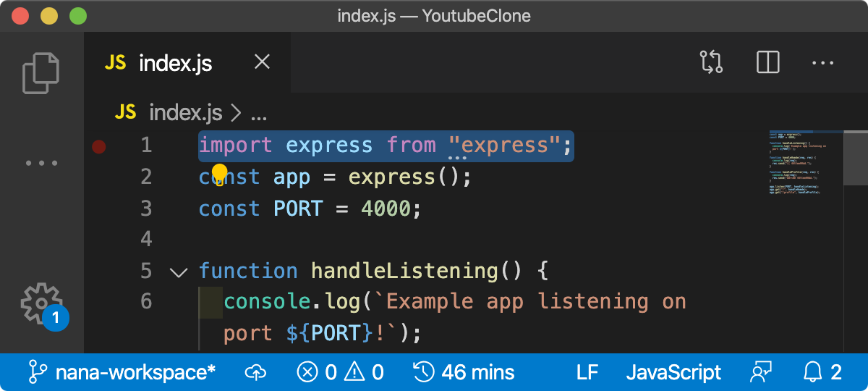This screenshot has height=391, width=868.
Task: Click the git branch icon in status bar
Action: [37, 372]
